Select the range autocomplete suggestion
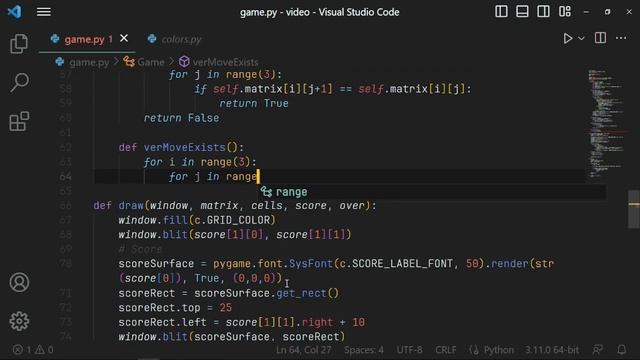 pos(433,192)
